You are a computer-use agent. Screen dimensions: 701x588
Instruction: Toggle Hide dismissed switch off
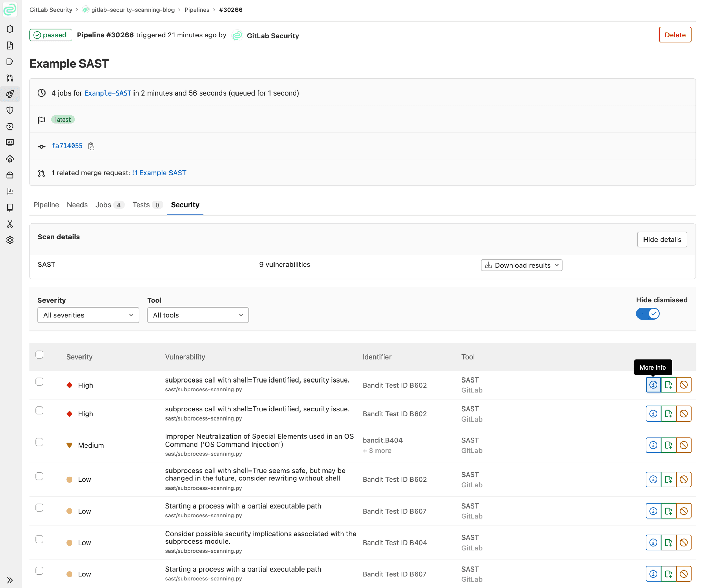[x=647, y=314]
